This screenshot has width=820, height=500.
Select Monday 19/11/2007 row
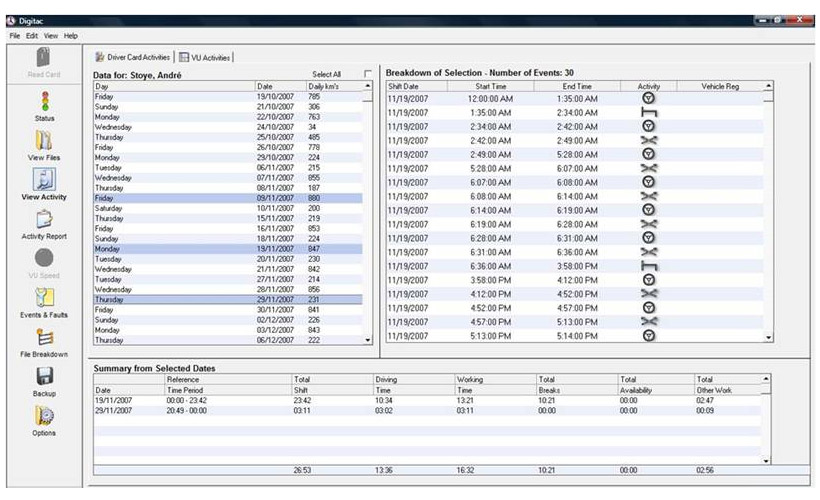point(228,249)
